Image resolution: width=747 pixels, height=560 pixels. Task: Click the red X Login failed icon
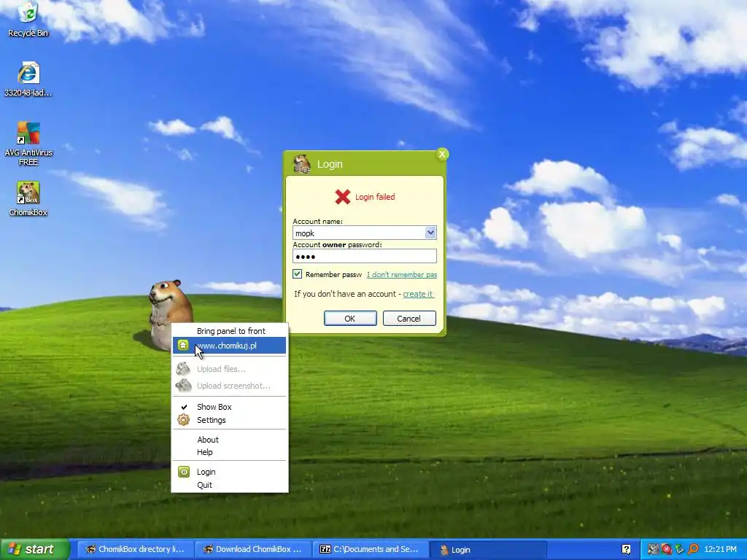[x=343, y=196]
